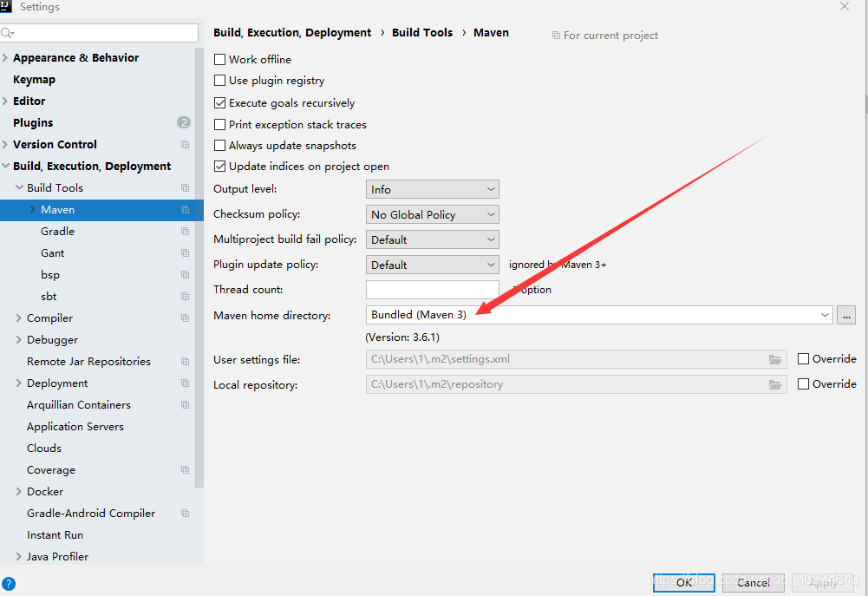
Task: Click the settings tree vertical scrollbar
Action: 199,265
